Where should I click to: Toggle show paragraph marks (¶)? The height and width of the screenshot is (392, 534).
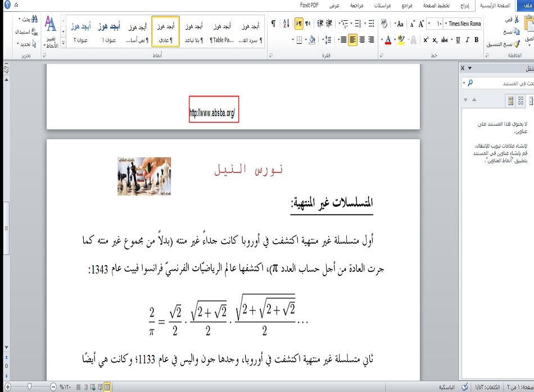(273, 24)
